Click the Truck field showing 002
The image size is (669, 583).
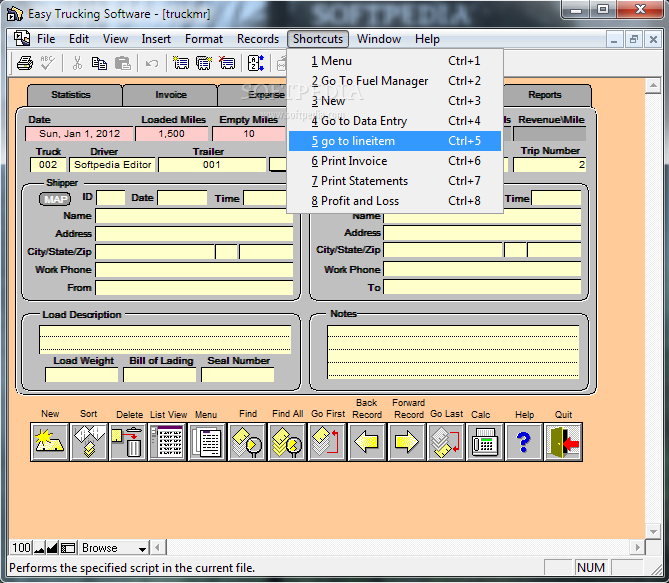tap(48, 165)
